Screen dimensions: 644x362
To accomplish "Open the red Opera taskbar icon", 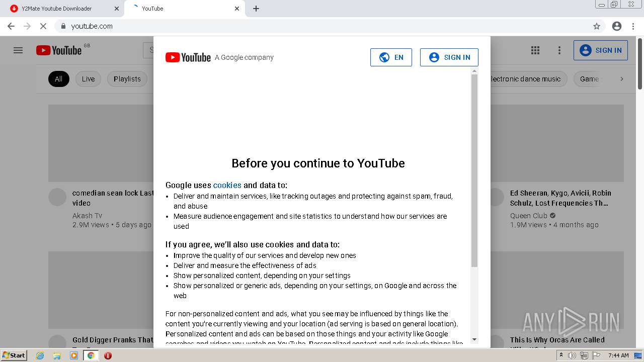I will pyautogui.click(x=108, y=355).
